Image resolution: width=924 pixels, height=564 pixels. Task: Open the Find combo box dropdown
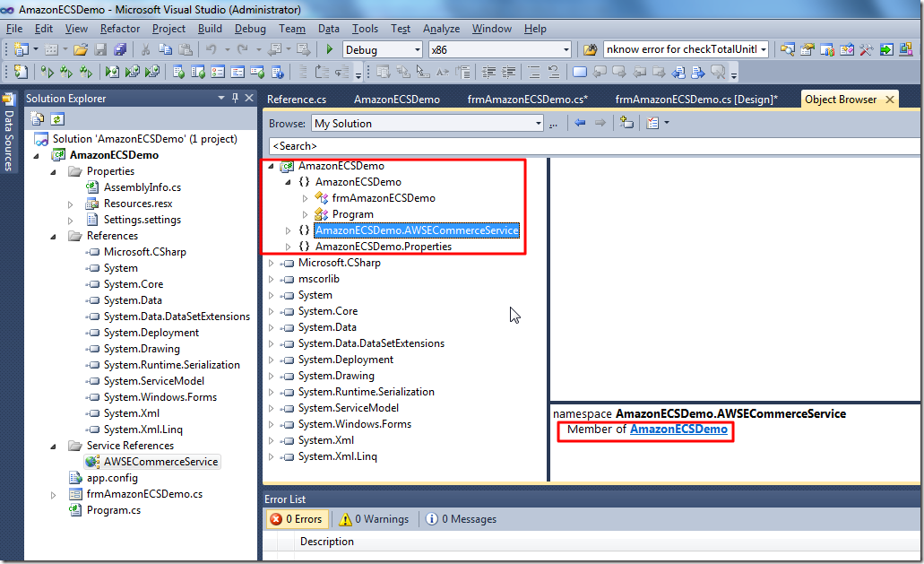tap(763, 49)
